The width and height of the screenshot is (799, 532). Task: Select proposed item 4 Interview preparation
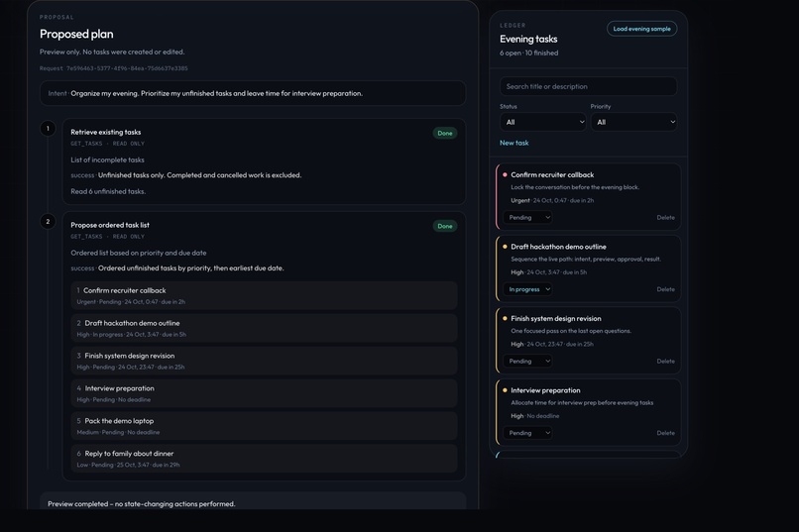click(x=264, y=393)
